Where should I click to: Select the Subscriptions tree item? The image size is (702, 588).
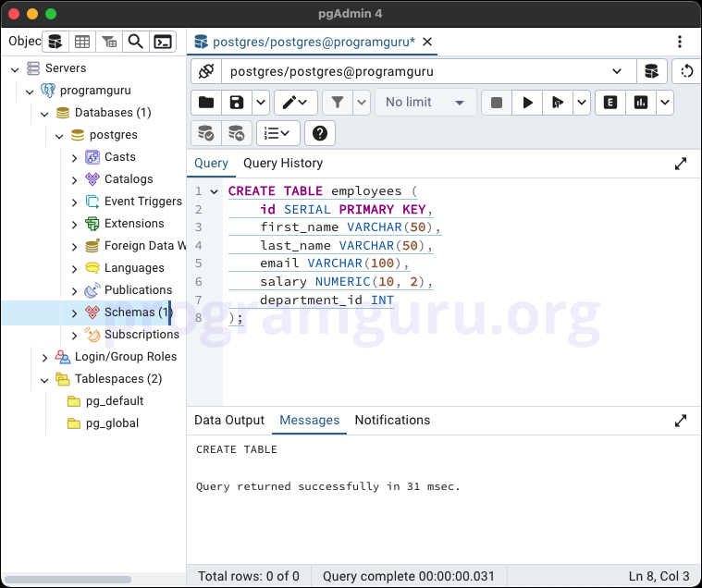(x=142, y=335)
